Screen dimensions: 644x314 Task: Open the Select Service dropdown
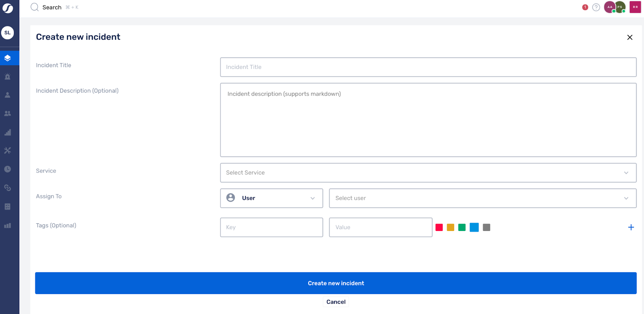tap(428, 173)
